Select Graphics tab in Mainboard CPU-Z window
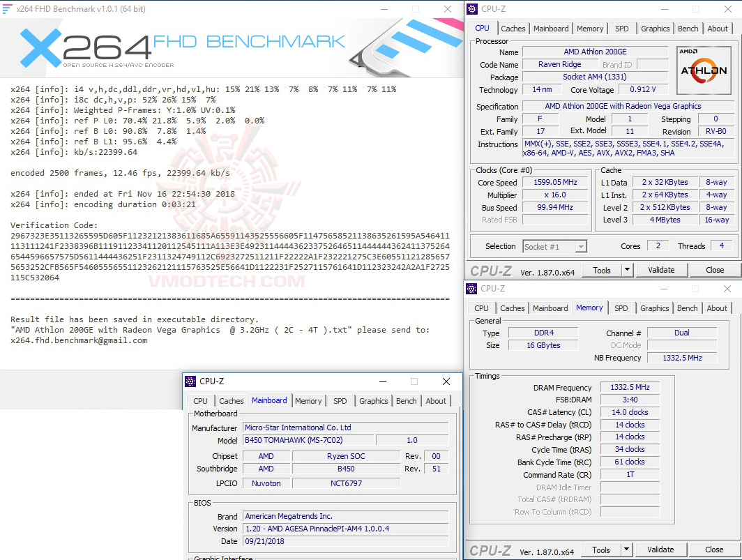This screenshot has width=742, height=560. tap(373, 401)
